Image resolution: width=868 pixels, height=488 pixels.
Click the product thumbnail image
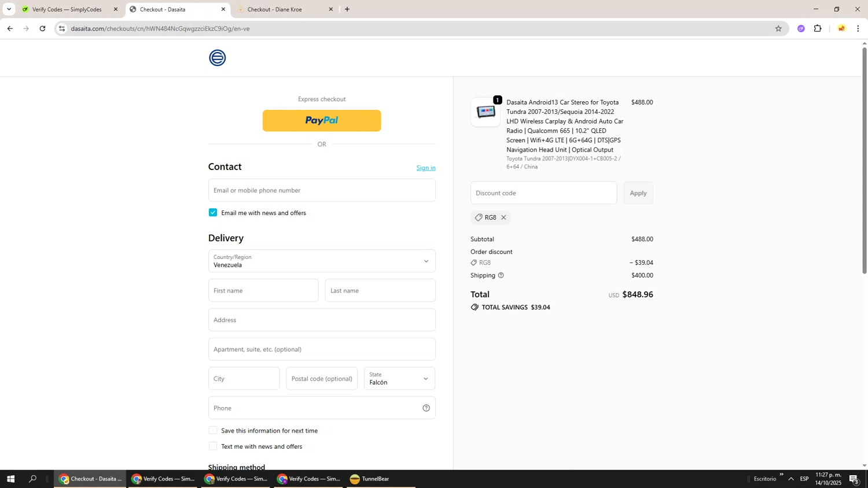click(486, 112)
